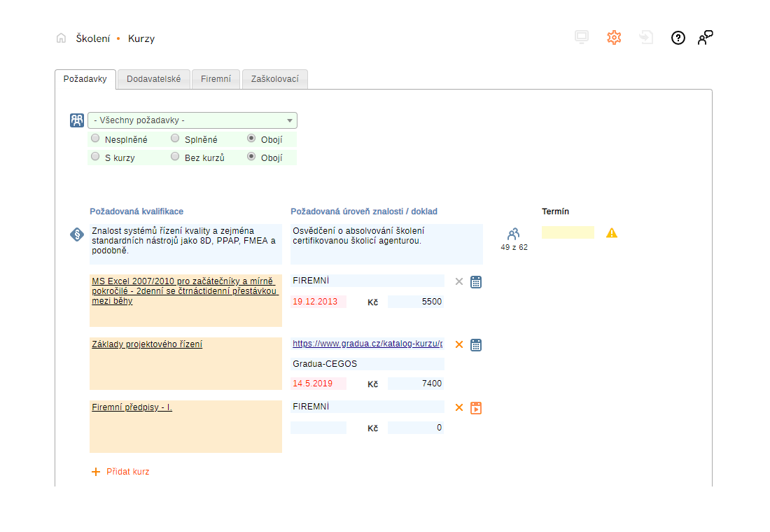This screenshot has width=770, height=532.
Task: Open the orange settings gear
Action: pyautogui.click(x=614, y=38)
